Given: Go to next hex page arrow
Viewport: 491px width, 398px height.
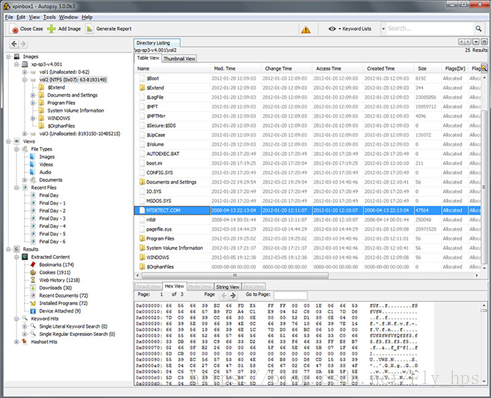Looking at the screenshot, I should (233, 295).
